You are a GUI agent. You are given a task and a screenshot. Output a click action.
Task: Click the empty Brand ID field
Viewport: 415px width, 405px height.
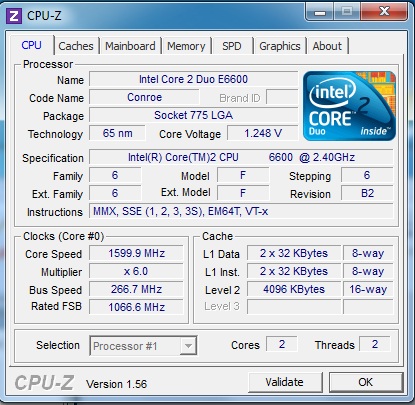click(282, 97)
